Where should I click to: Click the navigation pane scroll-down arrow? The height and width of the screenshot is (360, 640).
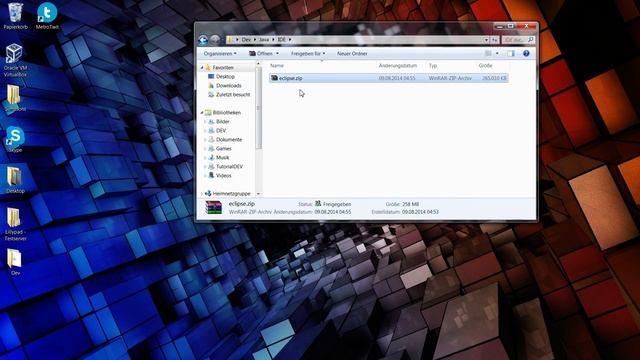tap(258, 194)
